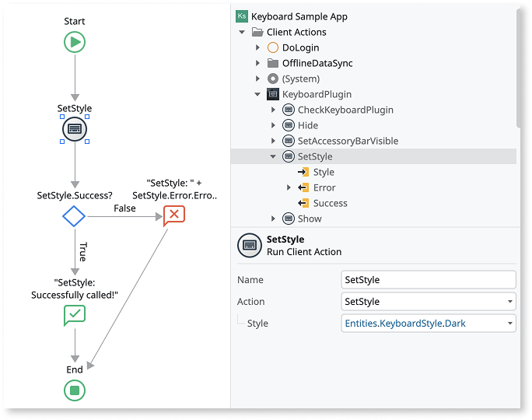Click the SetStyle action icon in tree
532x420 pixels.
coord(289,156)
